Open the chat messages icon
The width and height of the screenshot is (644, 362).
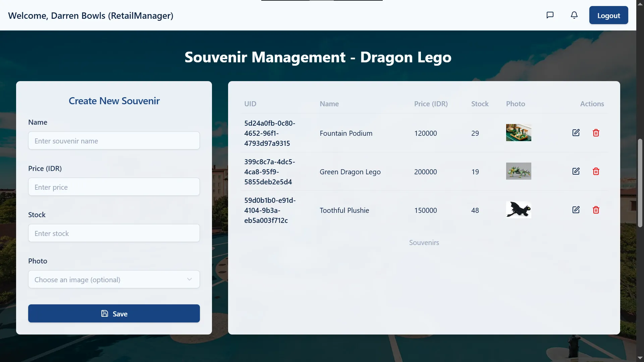tap(550, 15)
